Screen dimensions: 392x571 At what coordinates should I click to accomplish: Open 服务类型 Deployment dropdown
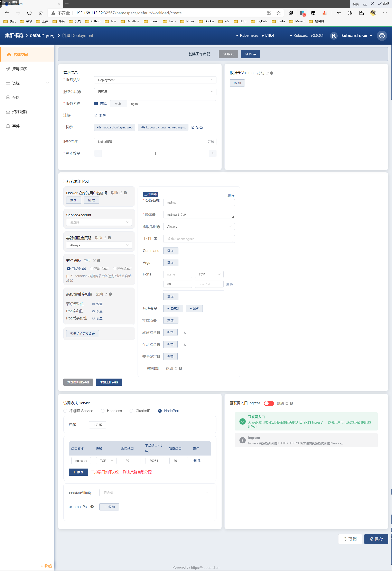coord(155,80)
